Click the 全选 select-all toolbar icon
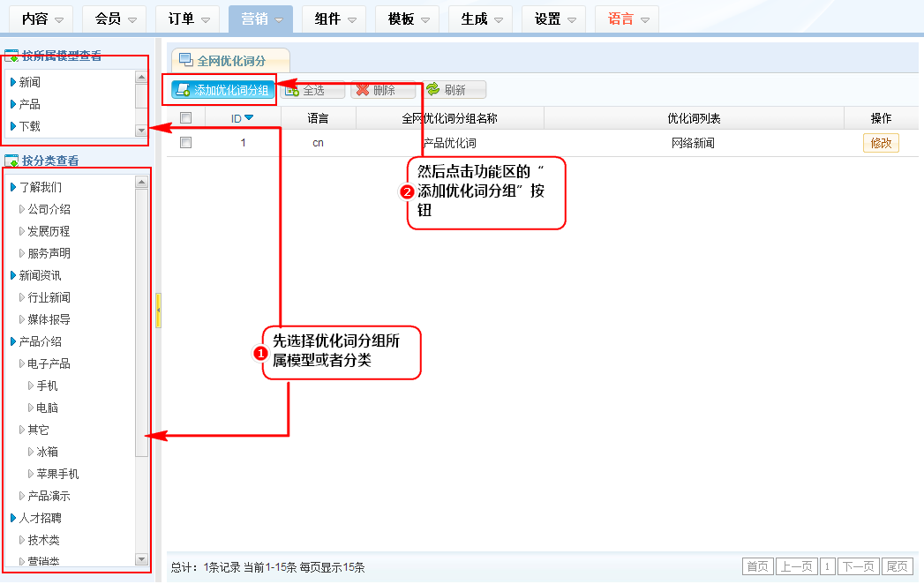Screen dimensions: 924x584 tap(292, 90)
